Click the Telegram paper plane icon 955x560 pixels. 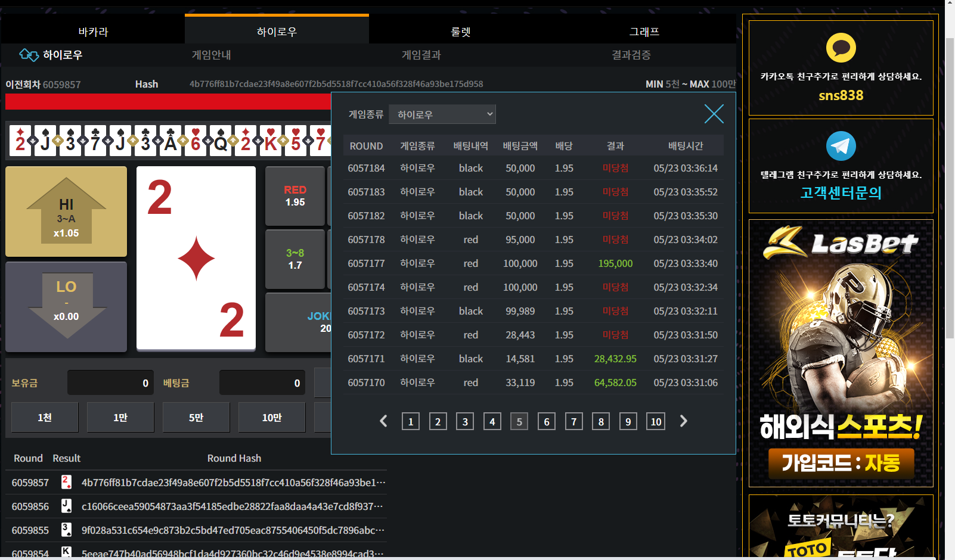pyautogui.click(x=841, y=146)
